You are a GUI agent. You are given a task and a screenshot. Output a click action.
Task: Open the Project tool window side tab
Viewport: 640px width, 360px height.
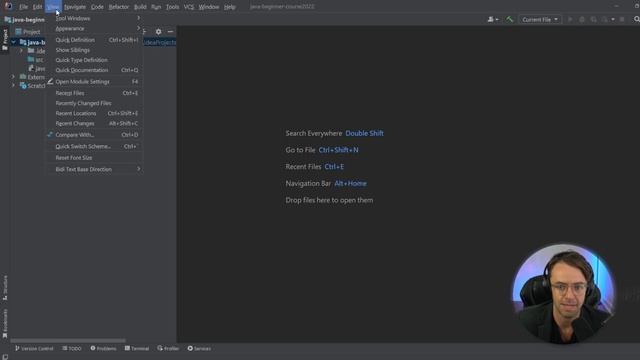[5, 40]
